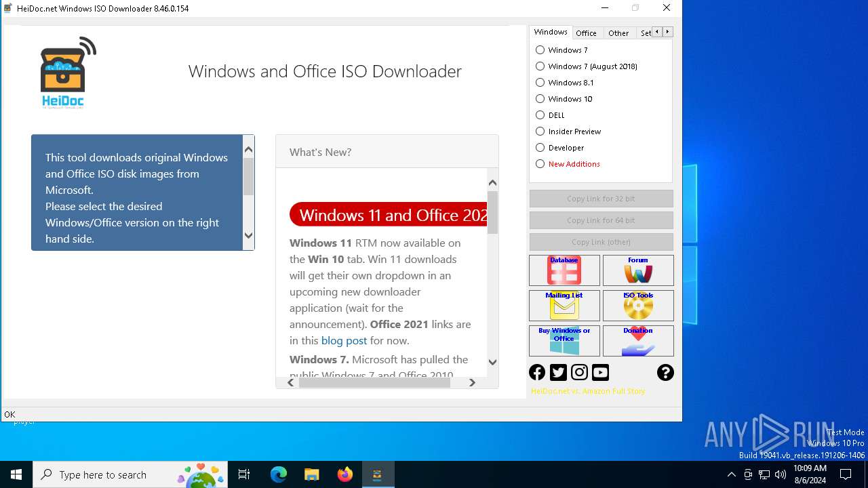
Task: Launch Microsoft Edge from the taskbar
Action: click(279, 474)
